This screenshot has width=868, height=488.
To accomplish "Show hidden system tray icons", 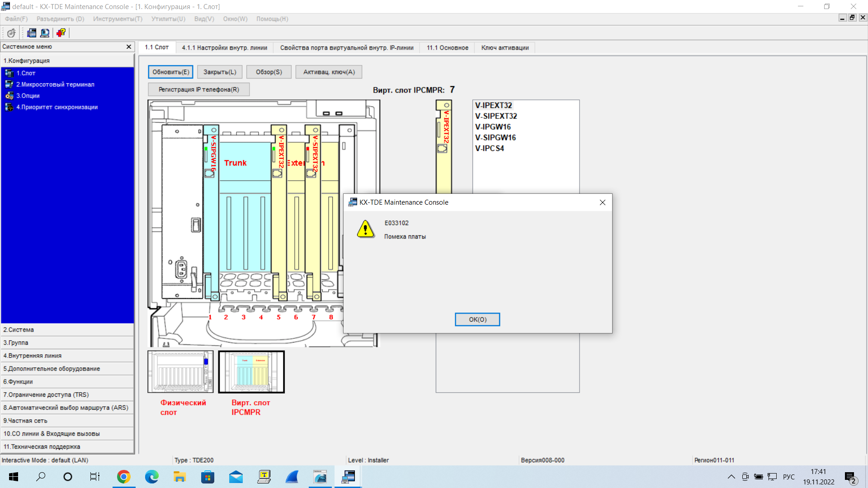I will [x=731, y=477].
